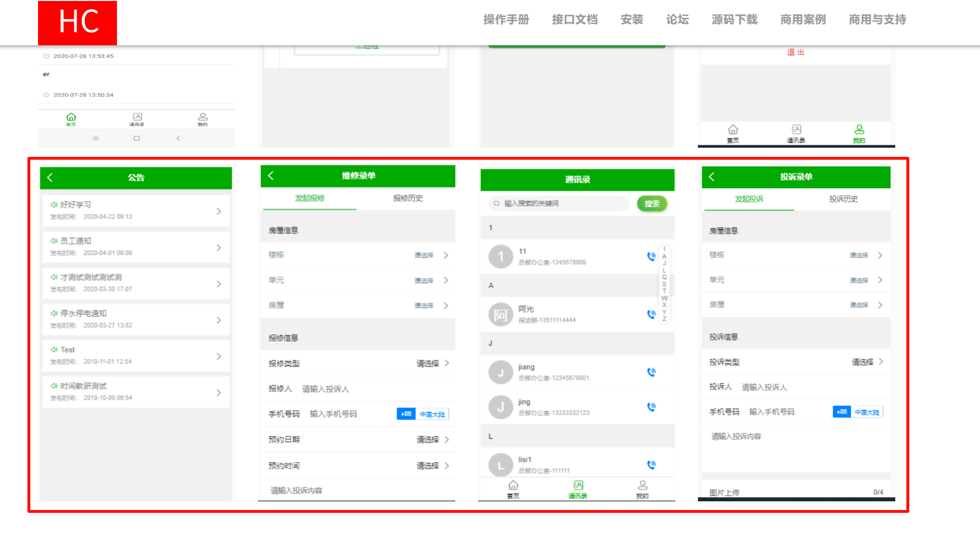The image size is (980, 548).
Task: Switch to 报修历史 tab
Action: pos(407,198)
